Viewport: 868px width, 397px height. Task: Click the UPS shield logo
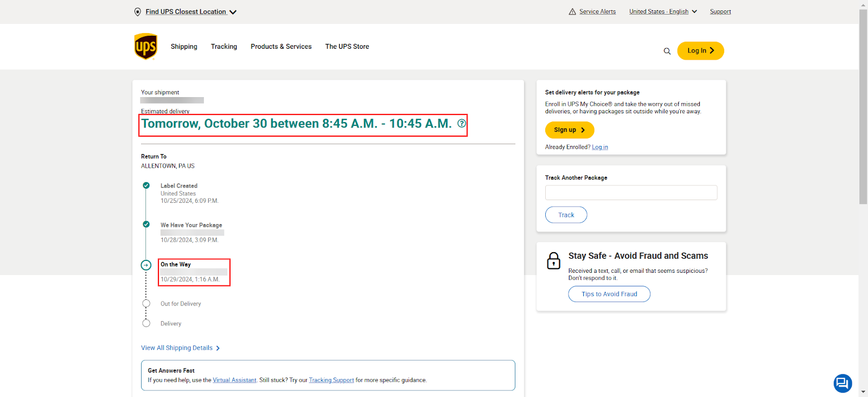(x=145, y=47)
